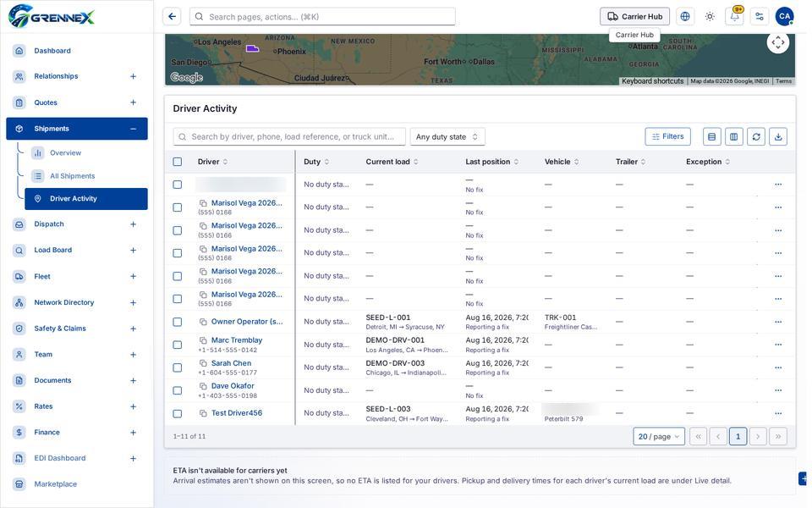The width and height of the screenshot is (812, 508).
Task: Copy icon next to Sarah Chen
Action: [204, 363]
